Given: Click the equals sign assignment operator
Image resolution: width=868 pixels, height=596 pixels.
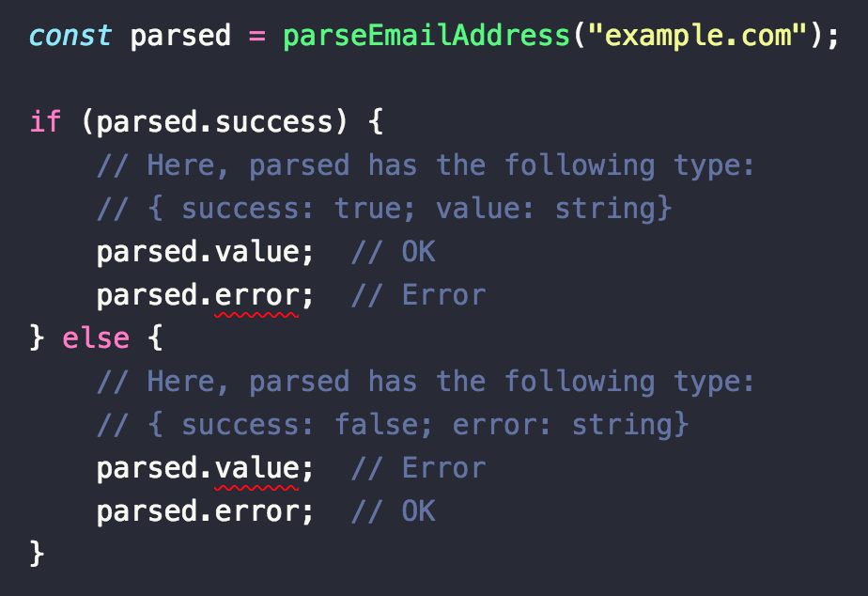Looking at the screenshot, I should click(256, 37).
